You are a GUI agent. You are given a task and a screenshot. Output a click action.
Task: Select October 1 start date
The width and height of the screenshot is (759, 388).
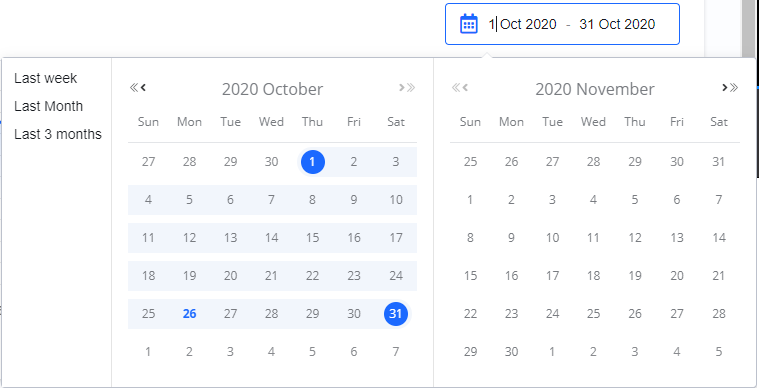point(313,162)
